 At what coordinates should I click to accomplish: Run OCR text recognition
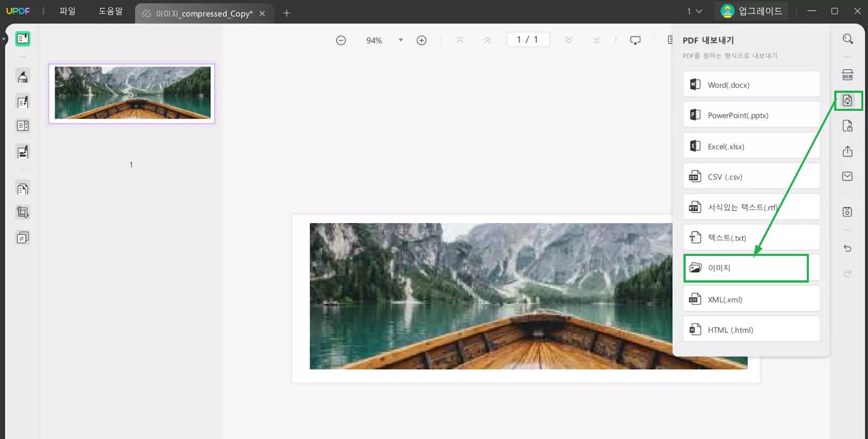(x=847, y=75)
